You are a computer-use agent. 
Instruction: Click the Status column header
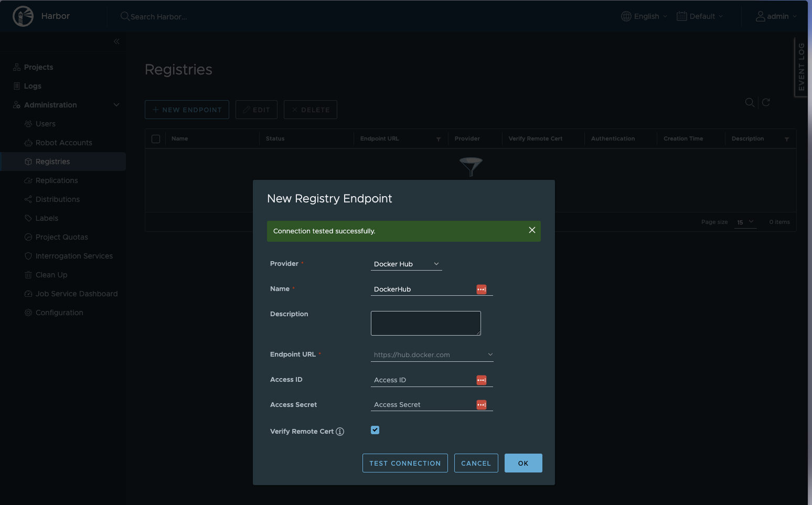coord(275,139)
